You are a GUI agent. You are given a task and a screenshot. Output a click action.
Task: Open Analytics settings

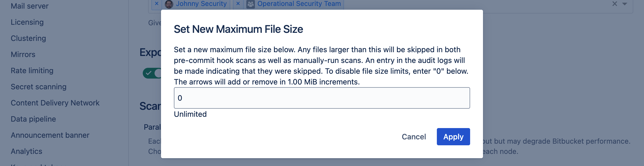26,151
